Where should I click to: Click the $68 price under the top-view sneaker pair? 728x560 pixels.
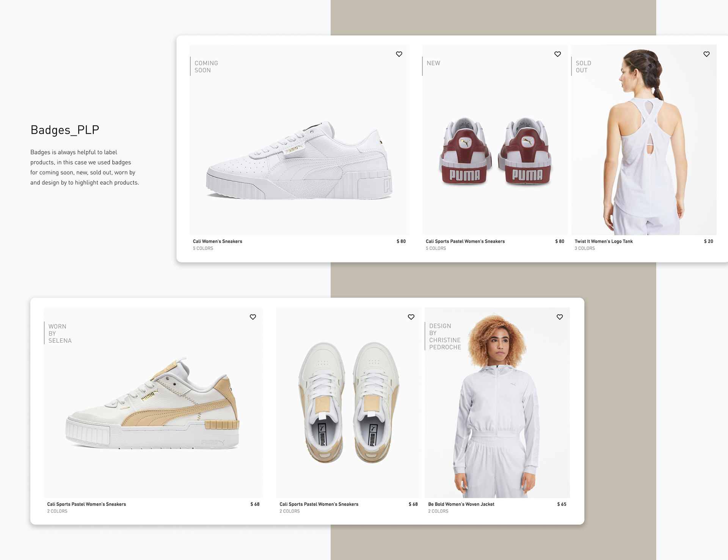tap(413, 504)
